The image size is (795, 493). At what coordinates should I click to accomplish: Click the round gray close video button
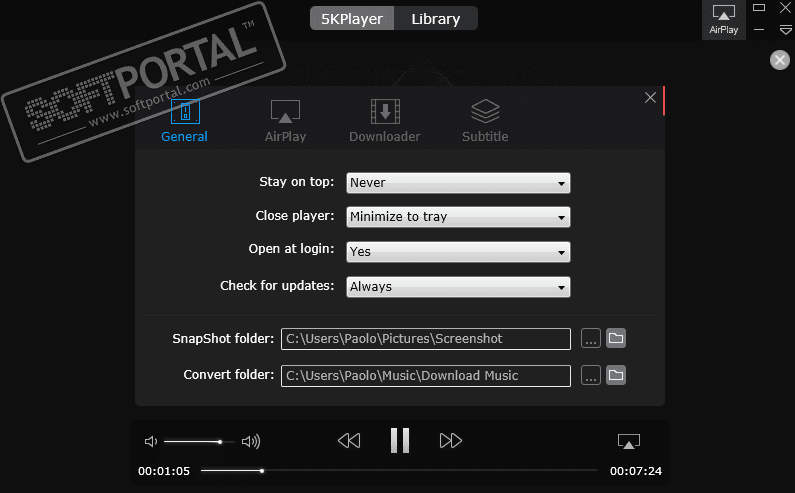click(x=780, y=60)
